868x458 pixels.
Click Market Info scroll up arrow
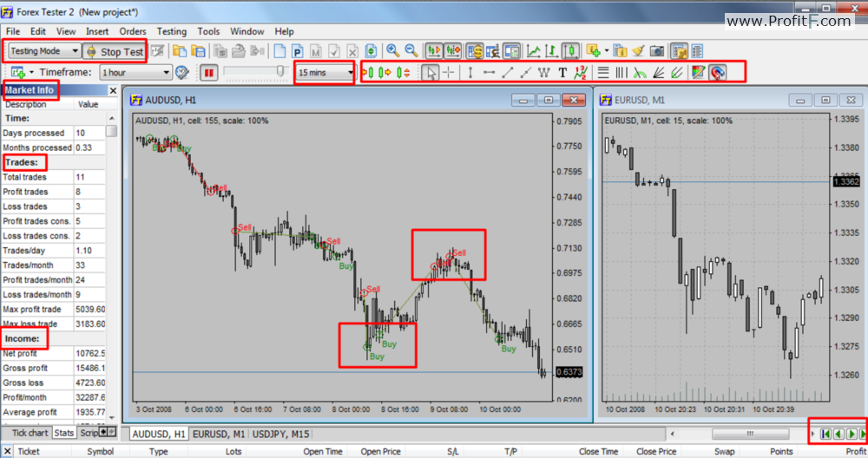pyautogui.click(x=112, y=118)
